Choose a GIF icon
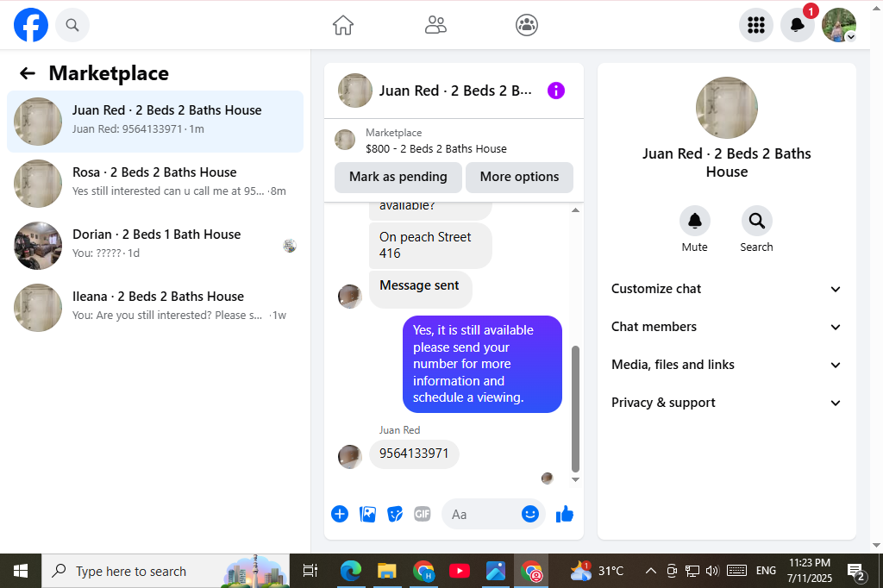 (423, 514)
